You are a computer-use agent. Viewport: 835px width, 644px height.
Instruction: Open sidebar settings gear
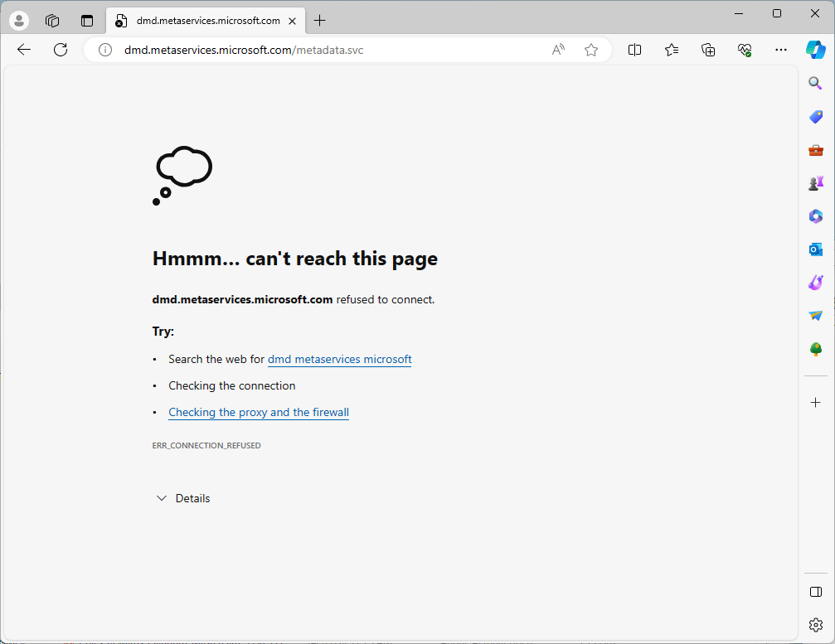pos(815,624)
